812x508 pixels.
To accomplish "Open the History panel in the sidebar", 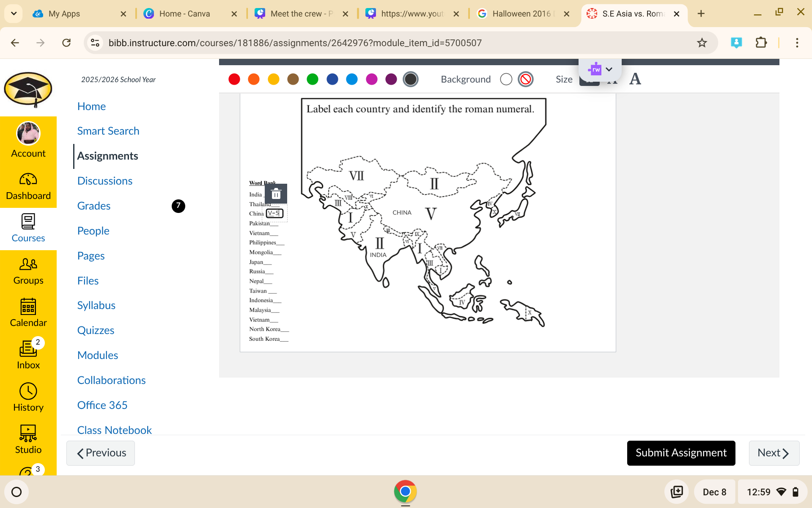I will 28,397.
